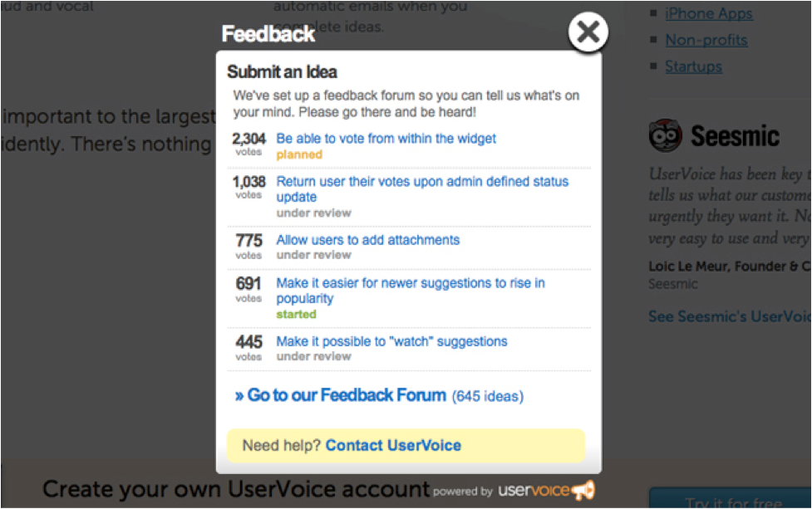Viewport: 812px width, 509px height.
Task: Open 'Allow users to add attachments' idea
Action: (x=367, y=240)
